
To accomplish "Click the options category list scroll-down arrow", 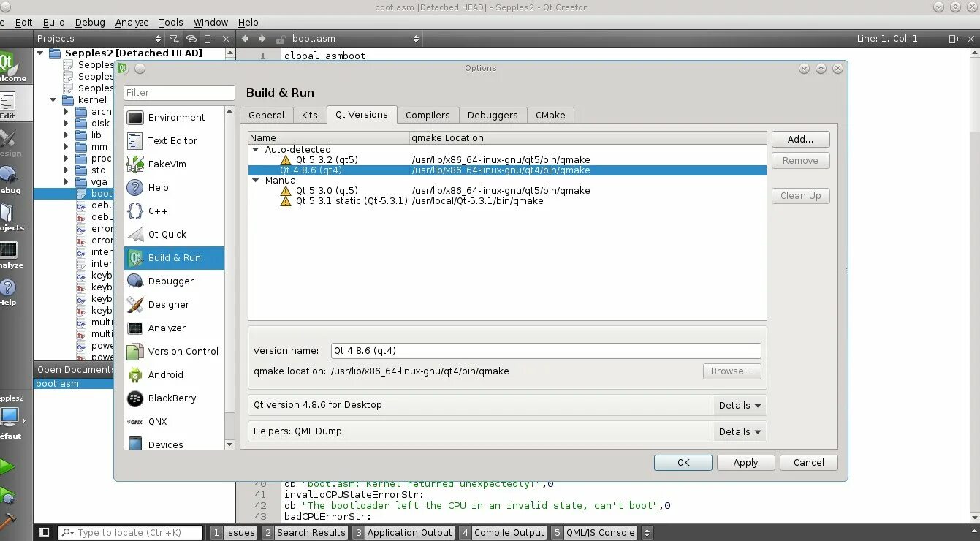I will (x=229, y=444).
